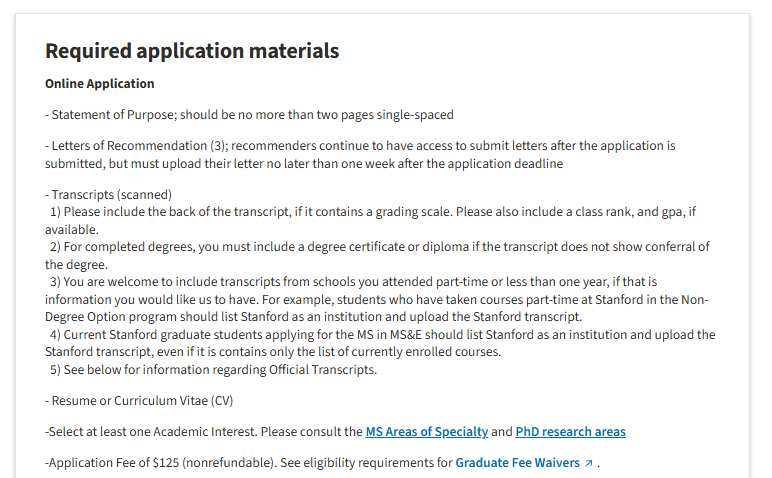This screenshot has width=772, height=478.
Task: Click the Online Application subheading
Action: (99, 84)
